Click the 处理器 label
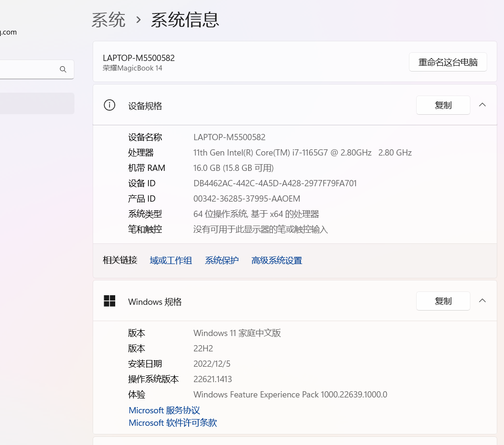This screenshot has width=504, height=445. click(x=141, y=153)
